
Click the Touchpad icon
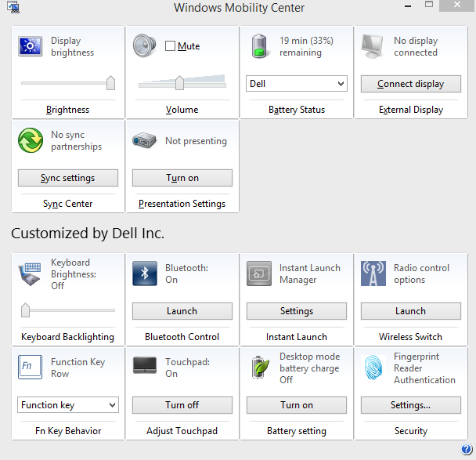145,365
